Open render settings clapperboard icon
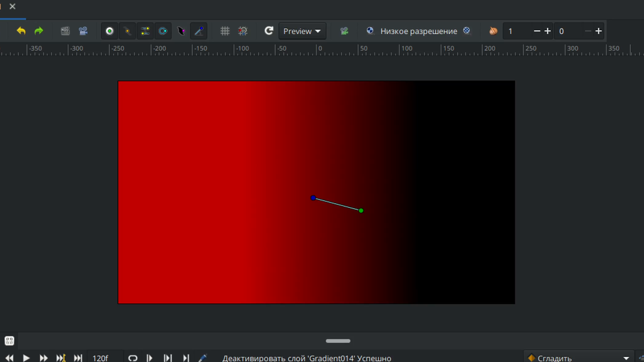 pos(65,31)
